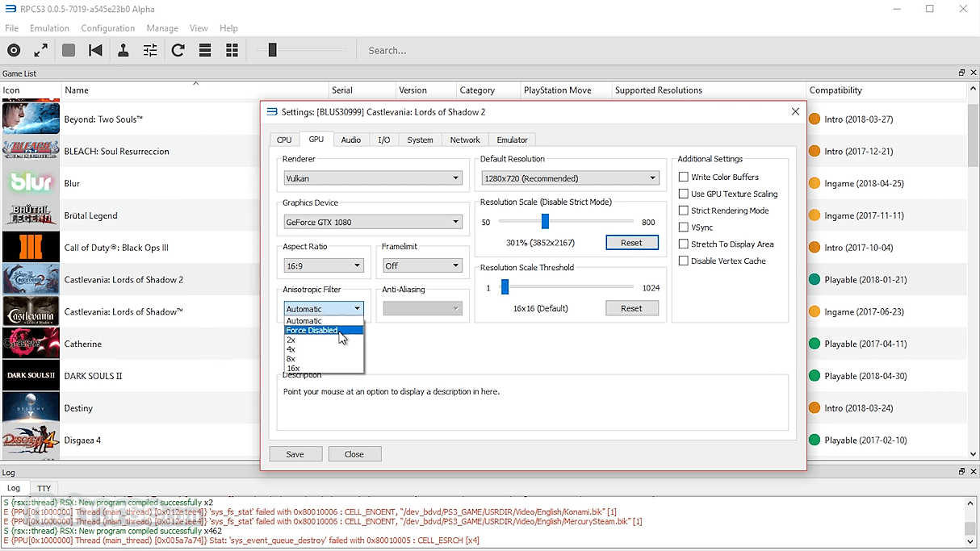The image size is (980, 551).
Task: Click the Resolution Scale slider handle
Action: click(x=546, y=221)
